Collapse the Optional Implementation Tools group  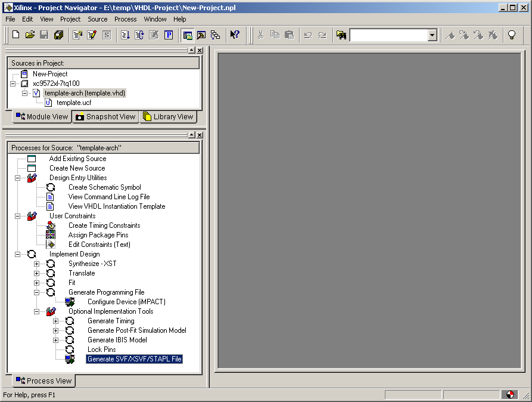pos(36,311)
